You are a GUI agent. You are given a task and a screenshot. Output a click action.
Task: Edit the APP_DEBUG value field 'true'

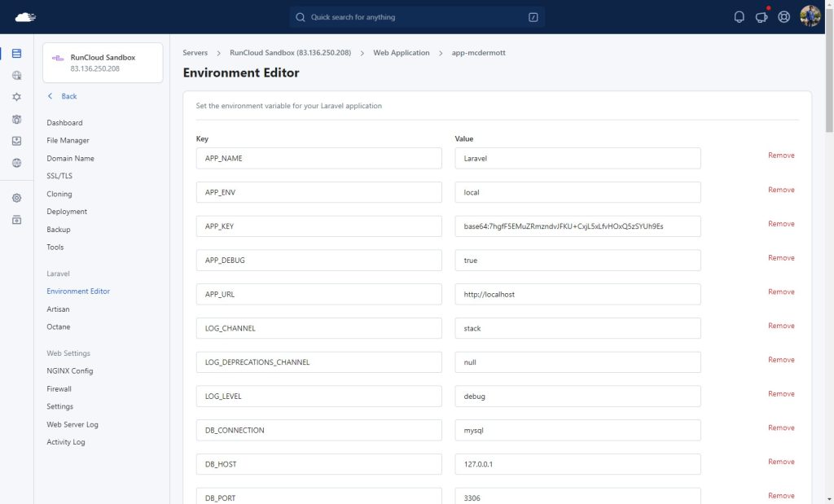click(x=577, y=261)
